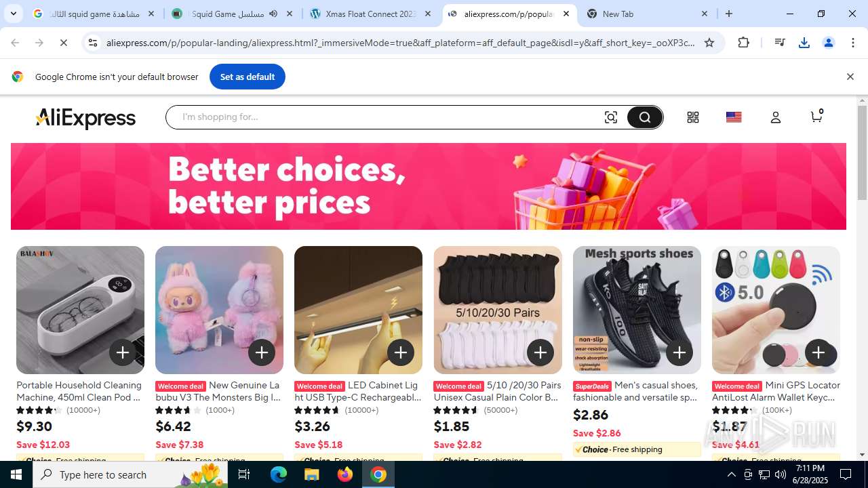The width and height of the screenshot is (868, 488).
Task: Select the US flag country selector
Action: (734, 117)
